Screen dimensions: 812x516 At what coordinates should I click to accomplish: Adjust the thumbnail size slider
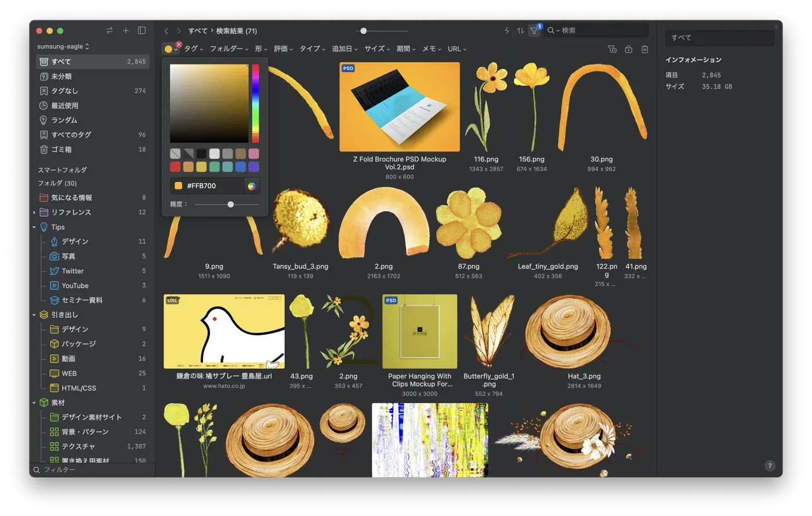364,31
